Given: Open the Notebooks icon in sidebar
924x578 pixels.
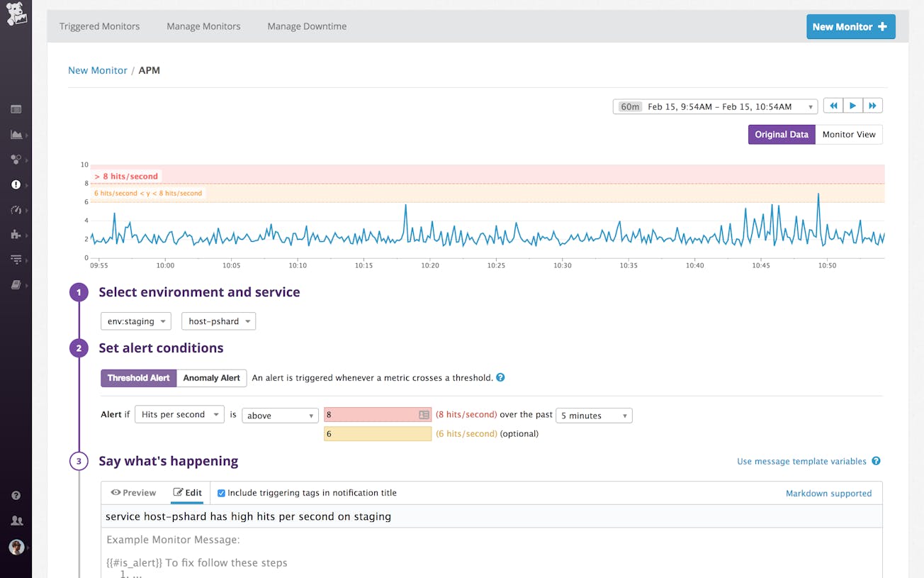Looking at the screenshot, I should pyautogui.click(x=16, y=284).
